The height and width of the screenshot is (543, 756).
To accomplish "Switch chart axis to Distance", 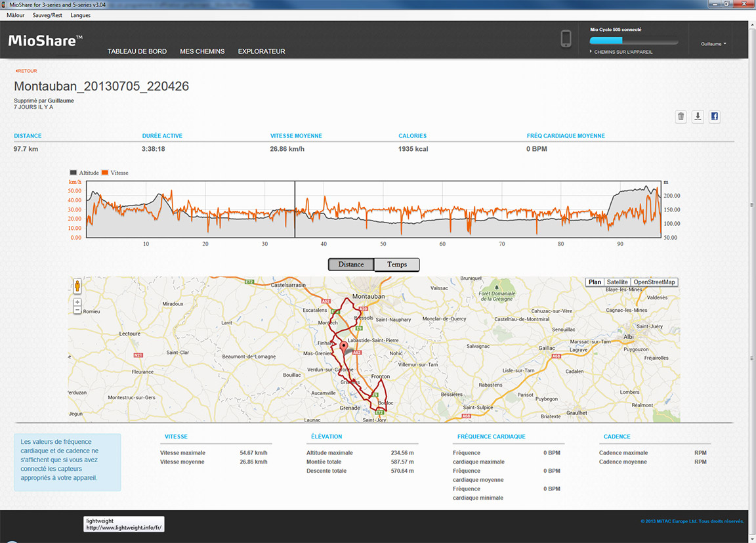I will click(351, 264).
